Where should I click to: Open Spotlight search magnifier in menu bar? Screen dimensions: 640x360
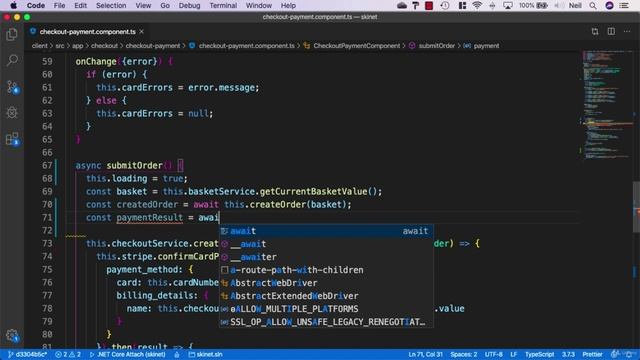click(593, 5)
